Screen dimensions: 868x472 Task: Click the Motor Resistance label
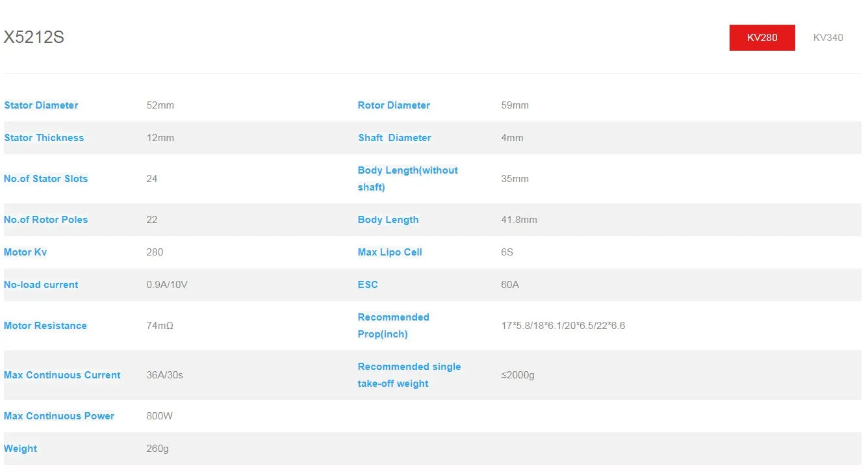[x=45, y=326]
